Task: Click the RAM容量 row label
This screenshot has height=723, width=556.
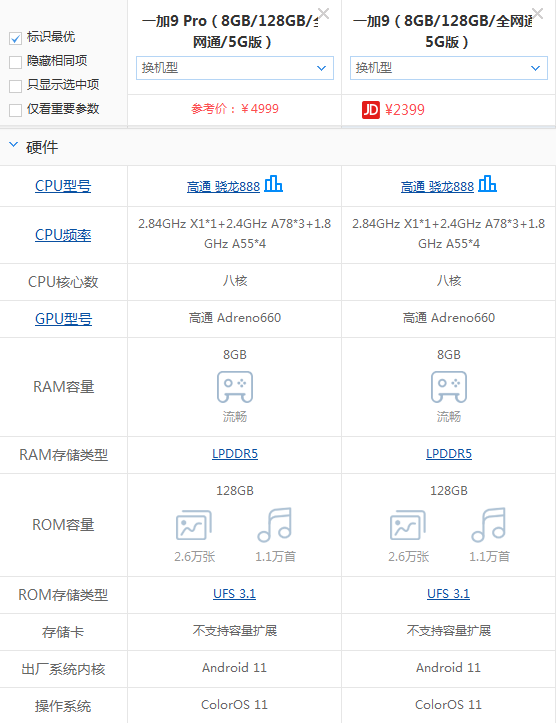Action: click(64, 386)
